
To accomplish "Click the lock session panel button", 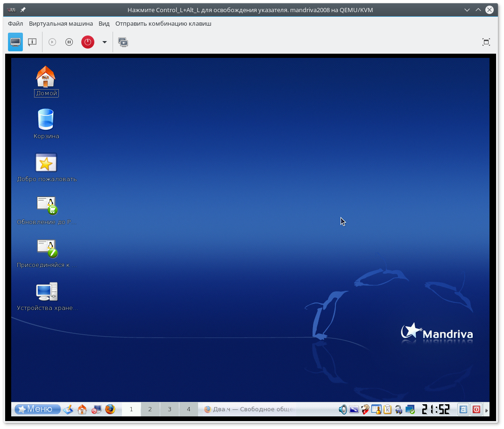I will pyautogui.click(x=463, y=409).
